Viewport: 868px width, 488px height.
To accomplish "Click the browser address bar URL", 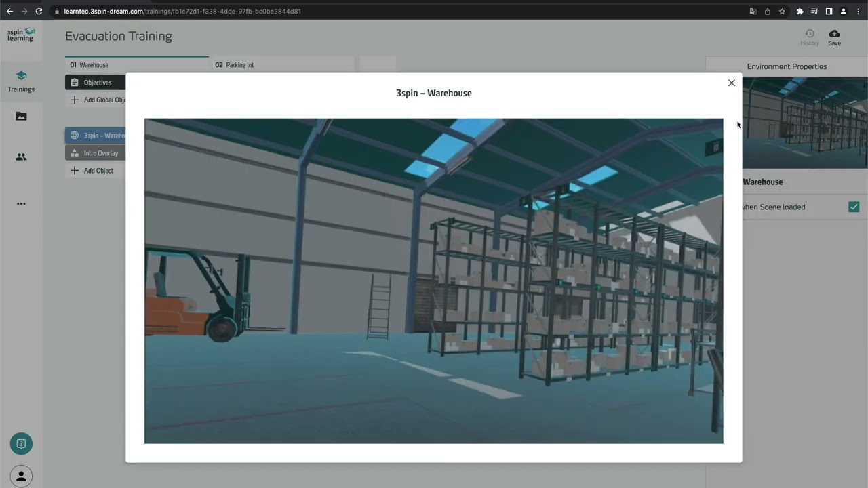I will [x=182, y=12].
